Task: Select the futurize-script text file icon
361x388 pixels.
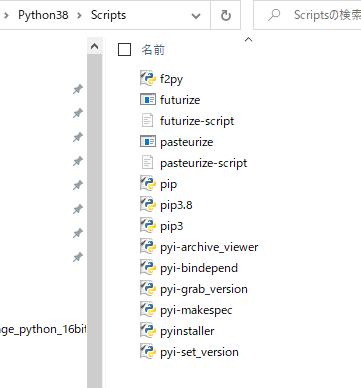Action: coord(147,120)
